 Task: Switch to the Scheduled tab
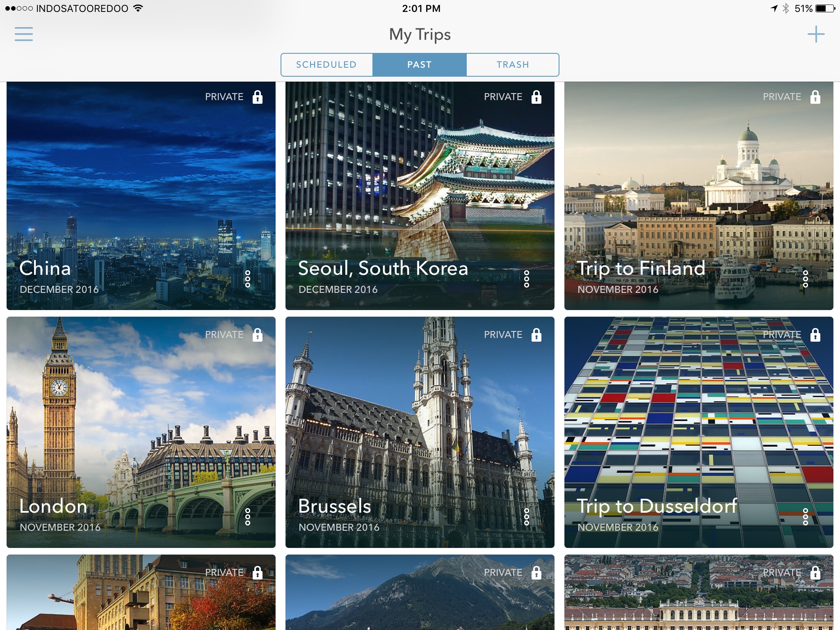coord(326,65)
